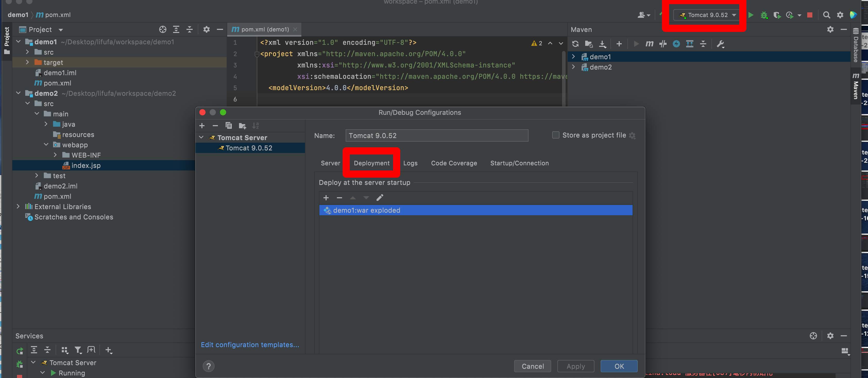The width and height of the screenshot is (868, 378).
Task: Open Tomcat 9.0.52 run configuration dropdown
Action: coord(706,15)
